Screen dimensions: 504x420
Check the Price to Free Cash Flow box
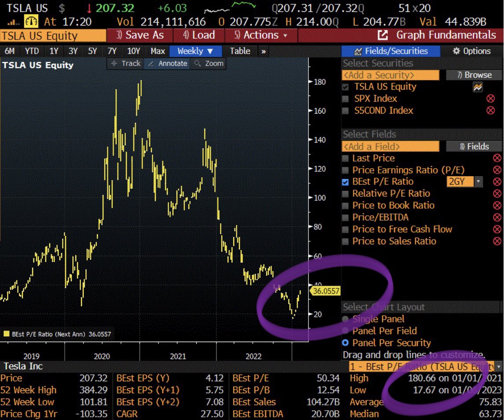(x=345, y=229)
